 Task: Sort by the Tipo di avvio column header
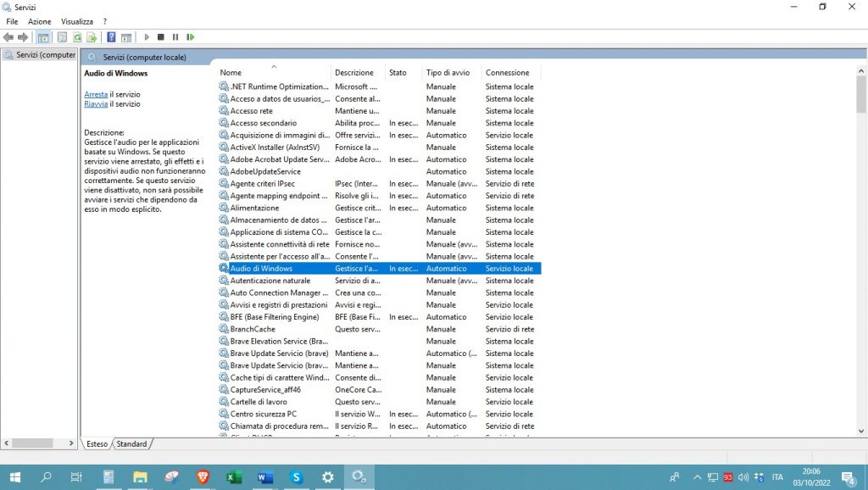[x=448, y=73]
